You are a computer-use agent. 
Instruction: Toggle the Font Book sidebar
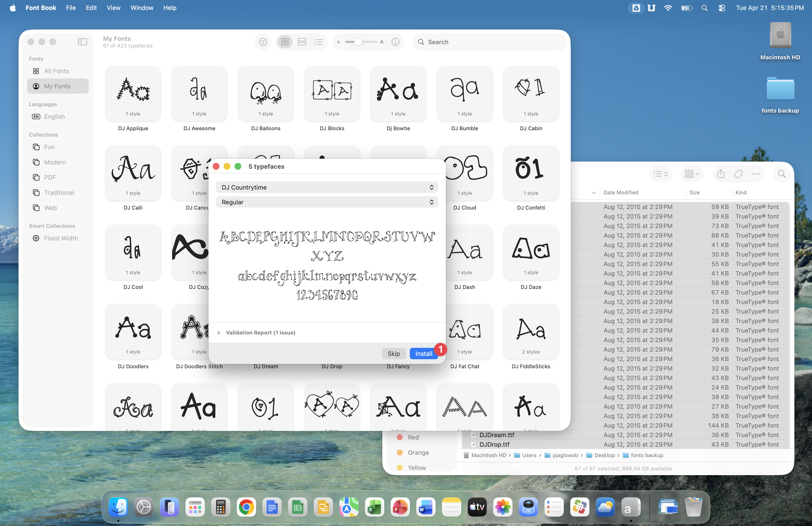[82, 42]
